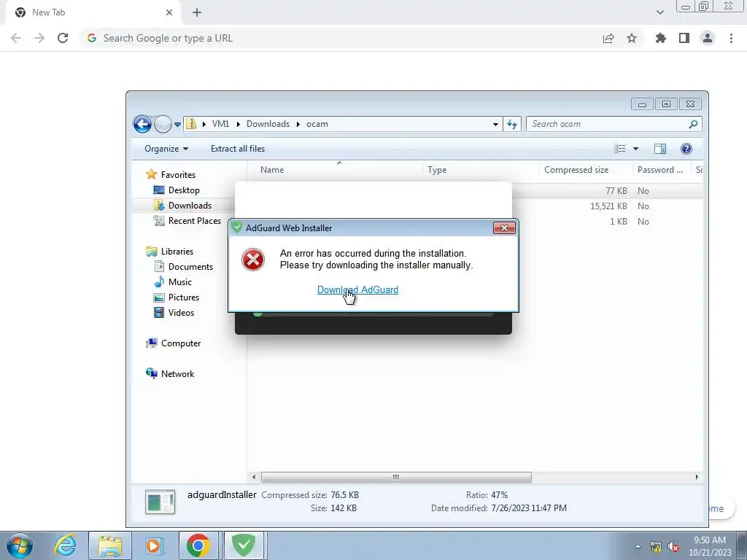This screenshot has height=560, width=747.
Task: Select VM1 in the address breadcrumb
Action: click(220, 124)
